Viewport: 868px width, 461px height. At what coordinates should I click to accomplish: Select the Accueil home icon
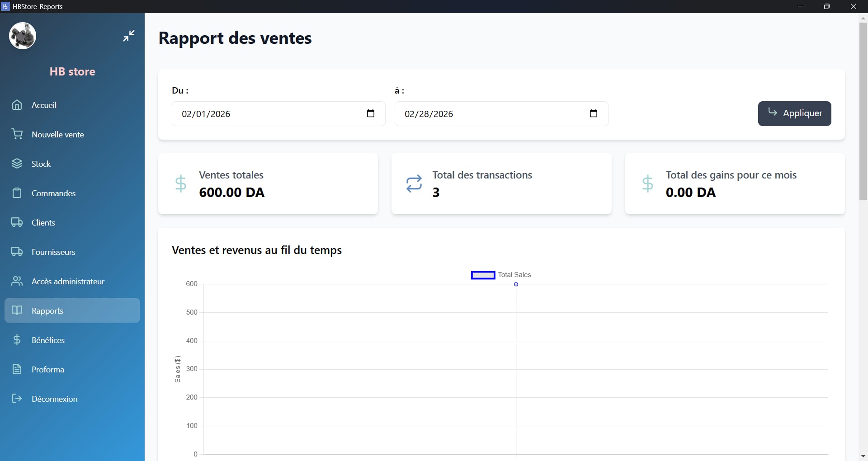point(17,104)
